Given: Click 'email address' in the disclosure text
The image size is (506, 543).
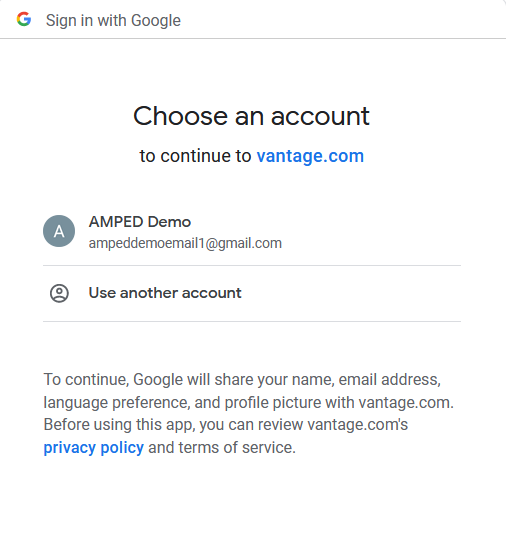Looking at the screenshot, I should point(389,380).
